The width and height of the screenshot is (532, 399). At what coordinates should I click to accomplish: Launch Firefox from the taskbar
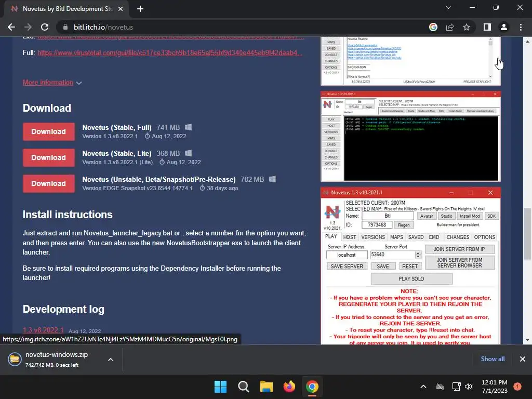pyautogui.click(x=289, y=387)
